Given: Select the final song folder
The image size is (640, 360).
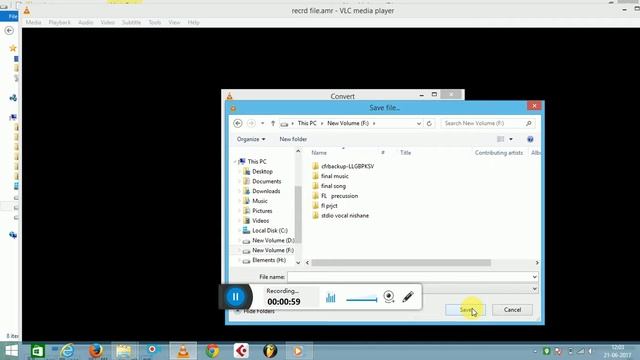Looking at the screenshot, I should (329, 186).
